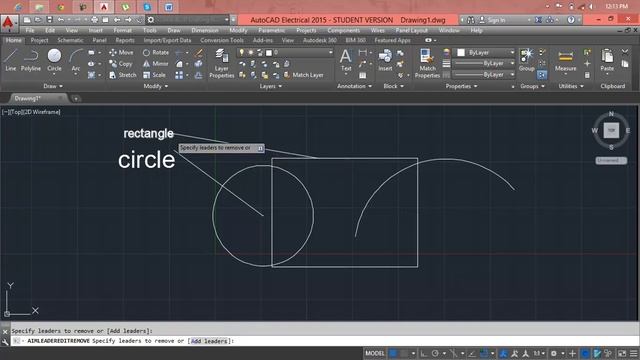Click the Insert block tool
Screen dimensions: 640x360
[385, 60]
